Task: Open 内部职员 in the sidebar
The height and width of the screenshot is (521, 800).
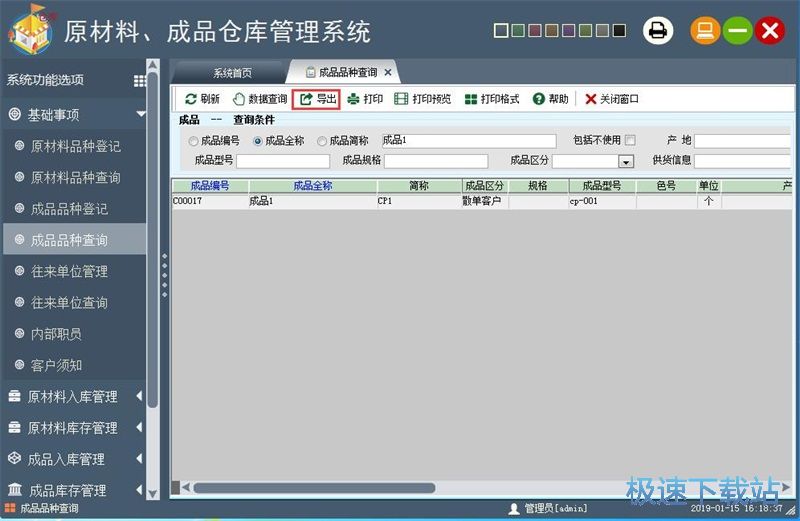Action: tap(75, 334)
